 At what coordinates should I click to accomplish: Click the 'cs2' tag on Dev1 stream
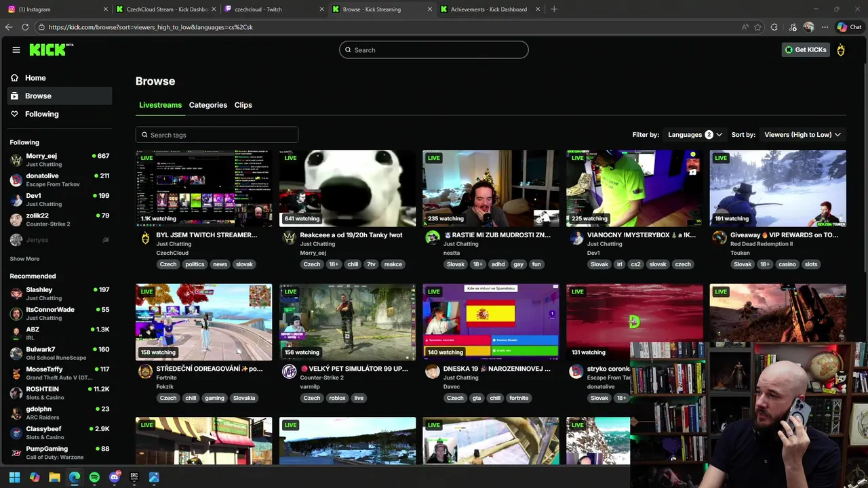tap(635, 264)
